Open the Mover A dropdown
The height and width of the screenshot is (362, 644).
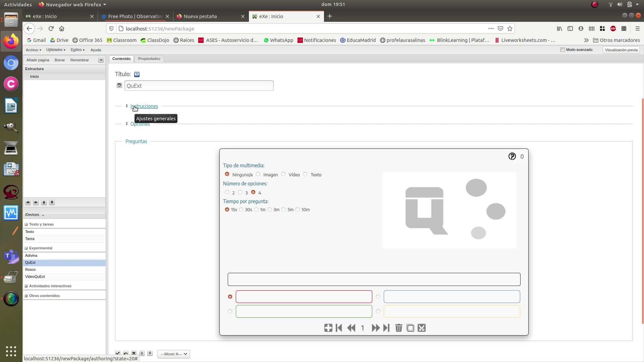(x=174, y=354)
